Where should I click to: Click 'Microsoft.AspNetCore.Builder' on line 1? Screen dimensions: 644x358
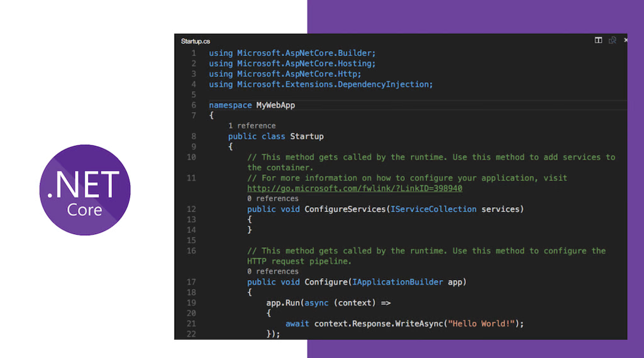click(x=304, y=53)
